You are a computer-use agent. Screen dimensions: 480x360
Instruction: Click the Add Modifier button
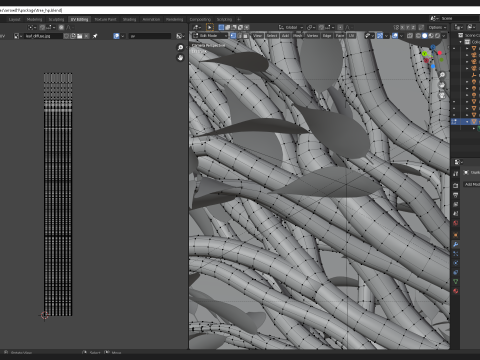point(472,184)
